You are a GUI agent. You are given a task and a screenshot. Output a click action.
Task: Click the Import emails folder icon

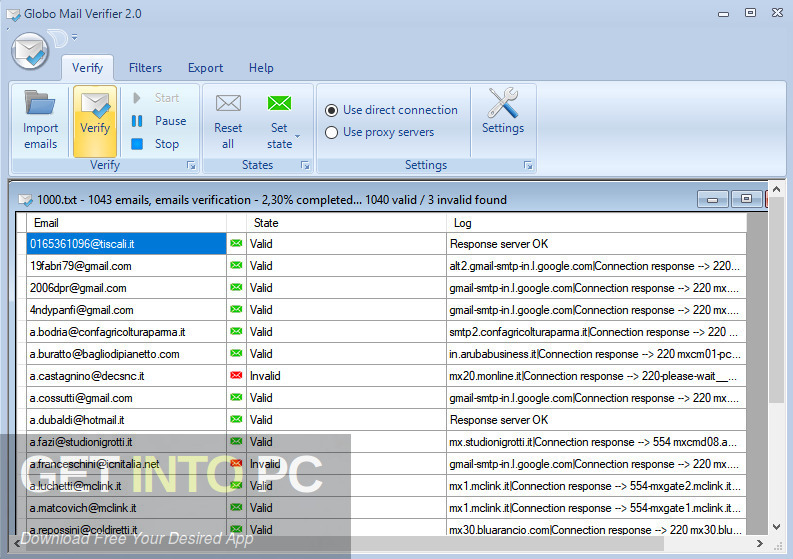39,102
